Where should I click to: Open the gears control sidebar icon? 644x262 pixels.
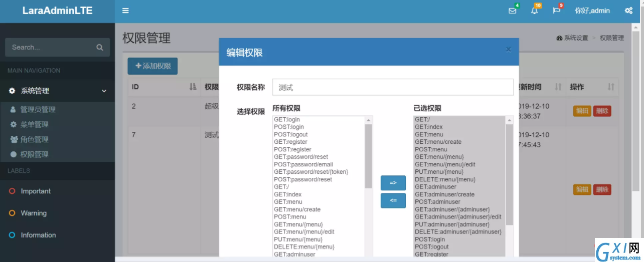coord(628,11)
